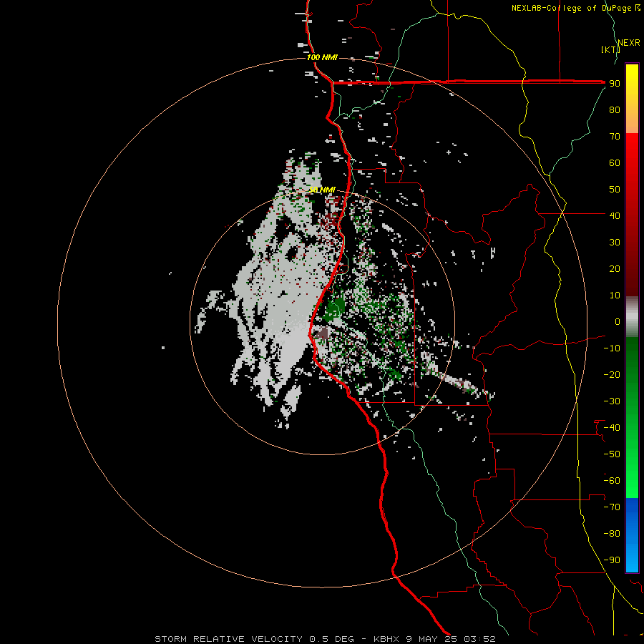Click the -90 value on the velocity scale

click(612, 560)
